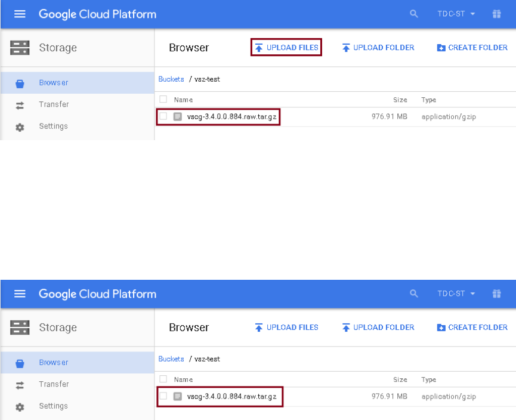Click the Create Folder icon in lower toolbar
The width and height of the screenshot is (516, 420).
(441, 328)
